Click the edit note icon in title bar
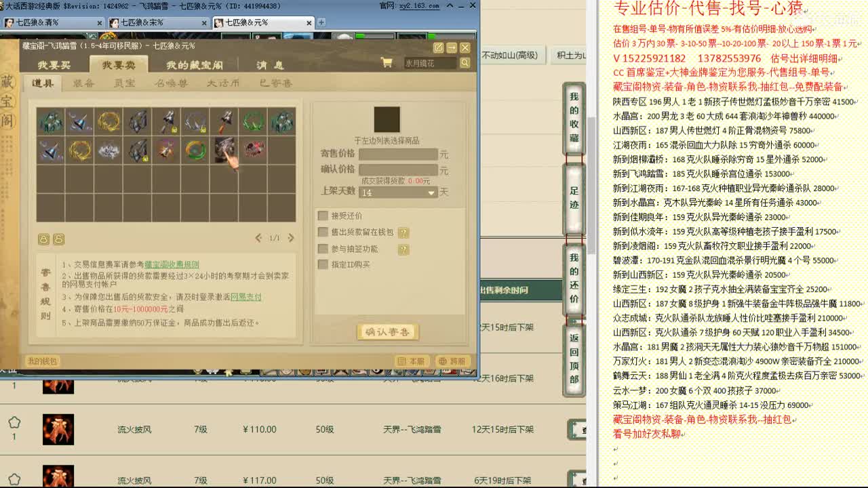Viewport: 868px width, 488px height. click(438, 47)
